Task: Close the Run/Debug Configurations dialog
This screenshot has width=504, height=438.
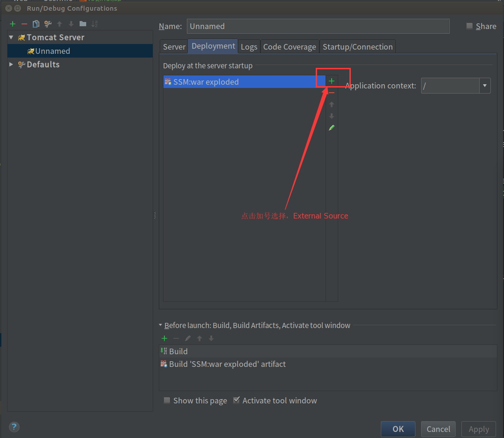Action: (9, 8)
